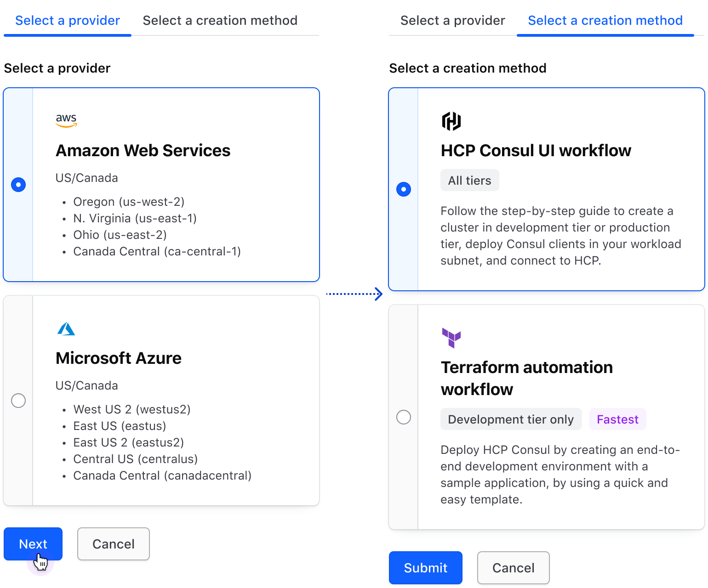
Task: Choose the Terraform automation workflow radio
Action: click(x=404, y=417)
